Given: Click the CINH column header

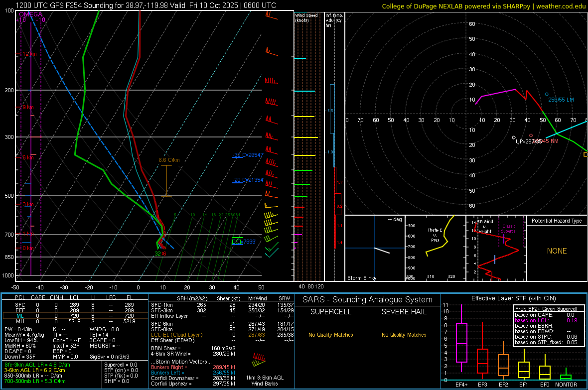Looking at the screenshot, I should click(x=56, y=297).
